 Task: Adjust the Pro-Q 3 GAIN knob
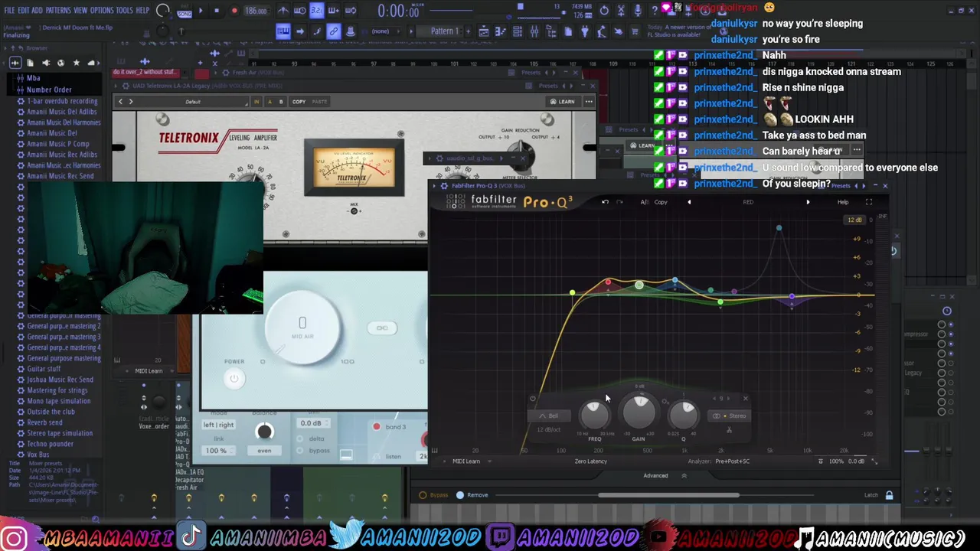pyautogui.click(x=639, y=412)
